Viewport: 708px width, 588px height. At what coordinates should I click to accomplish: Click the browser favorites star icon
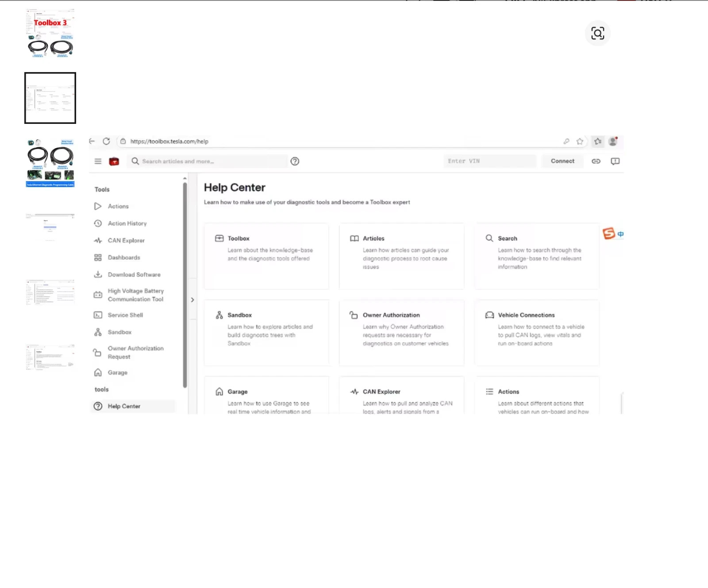click(580, 142)
